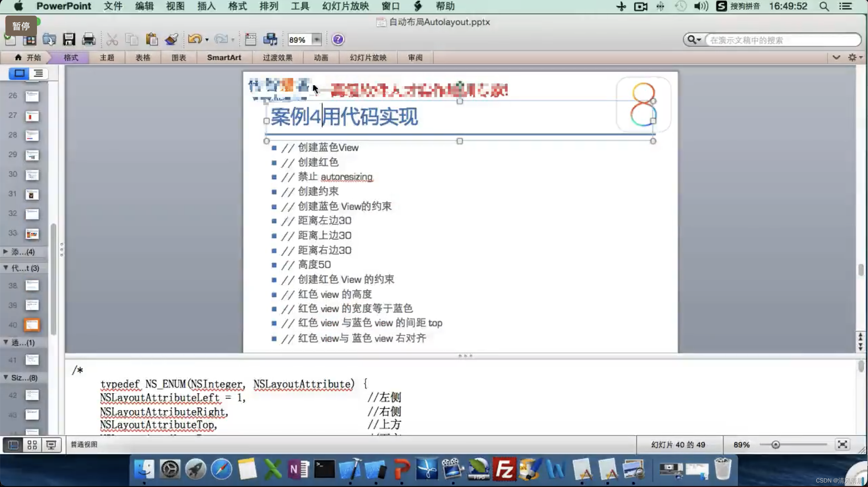This screenshot has width=868, height=487.
Task: Toggle the normal view button in the status bar
Action: [x=13, y=445]
